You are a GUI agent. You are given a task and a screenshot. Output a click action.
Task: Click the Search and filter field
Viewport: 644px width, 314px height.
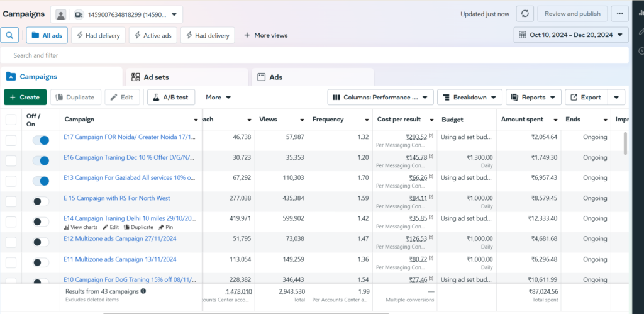pyautogui.click(x=314, y=55)
